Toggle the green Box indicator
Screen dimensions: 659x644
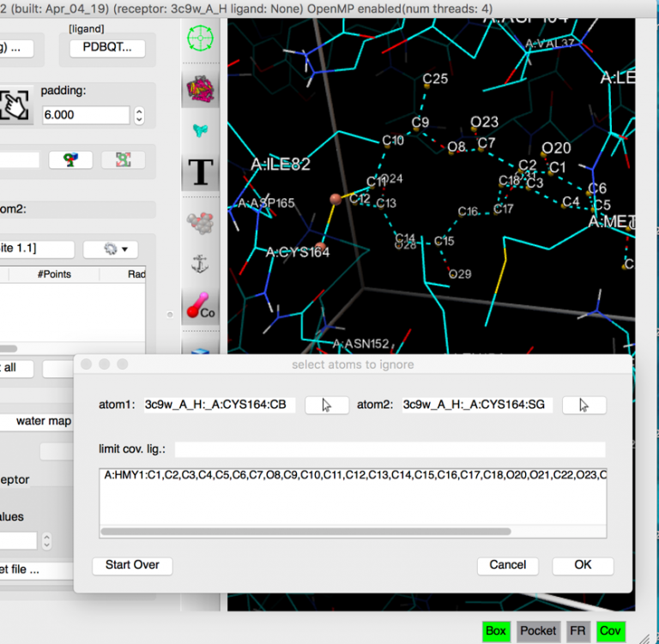[x=496, y=631]
